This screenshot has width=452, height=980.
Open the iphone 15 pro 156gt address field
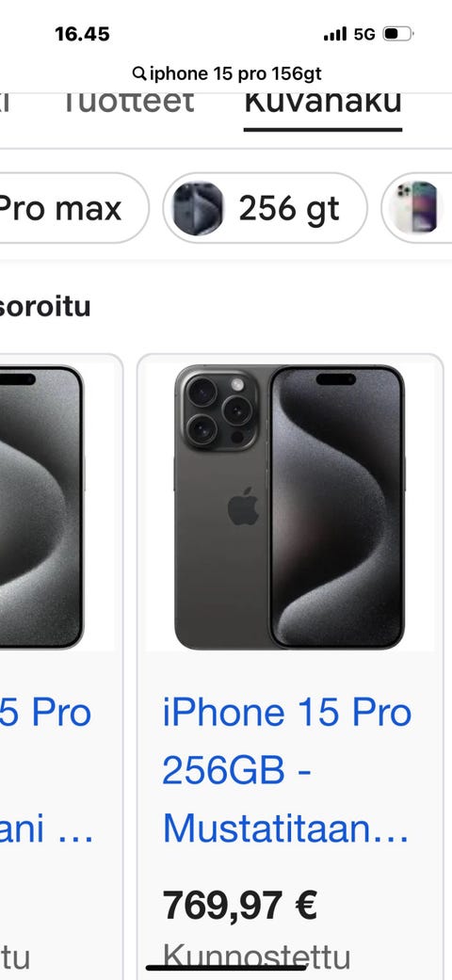coord(227,73)
